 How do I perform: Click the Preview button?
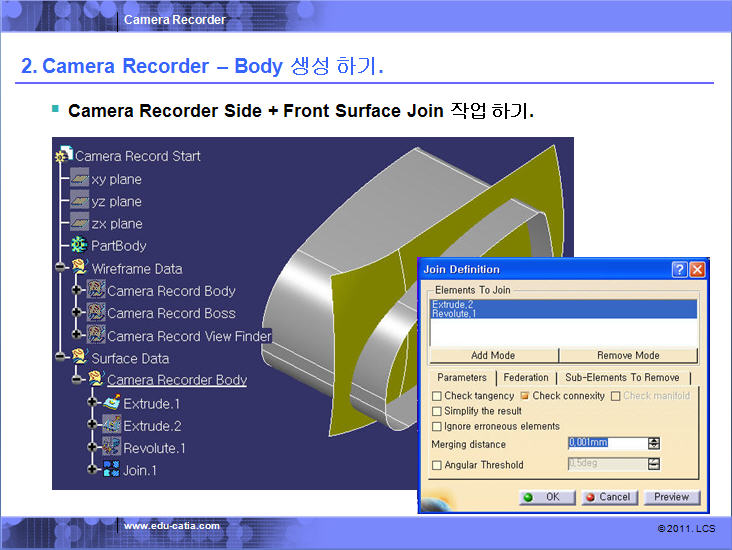pos(671,497)
